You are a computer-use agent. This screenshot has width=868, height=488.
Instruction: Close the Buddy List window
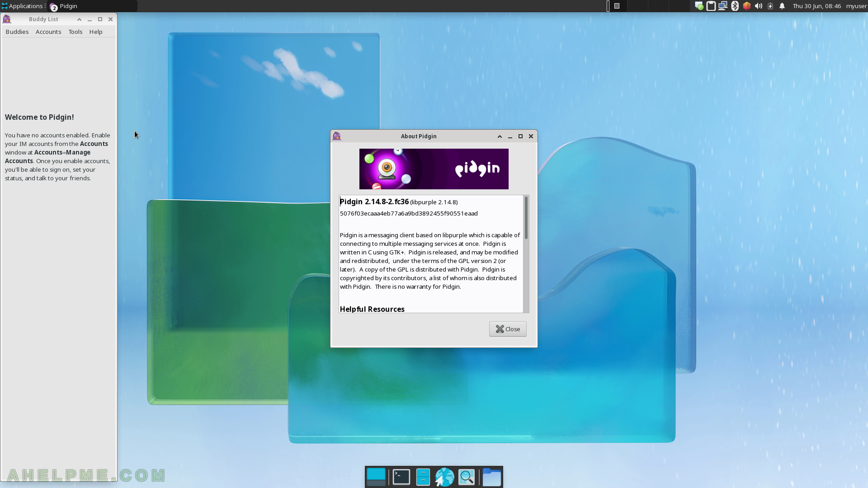110,19
